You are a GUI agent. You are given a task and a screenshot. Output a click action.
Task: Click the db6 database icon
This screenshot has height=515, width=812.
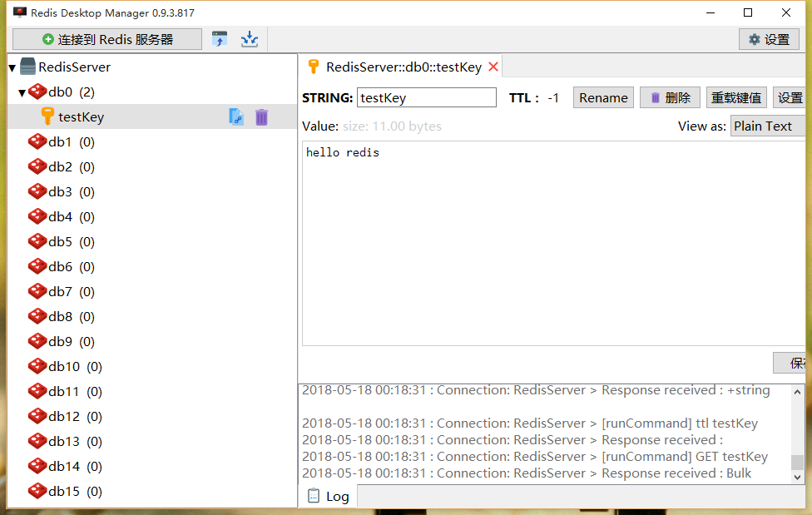pyautogui.click(x=37, y=266)
